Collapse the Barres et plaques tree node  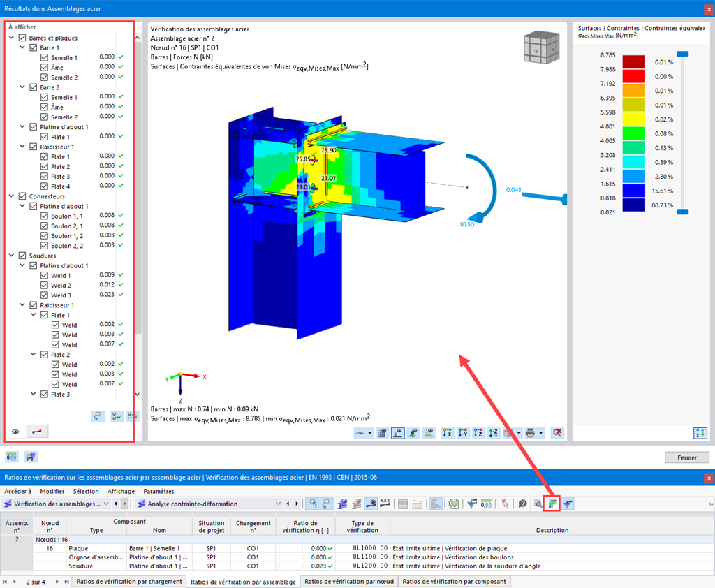[11, 38]
